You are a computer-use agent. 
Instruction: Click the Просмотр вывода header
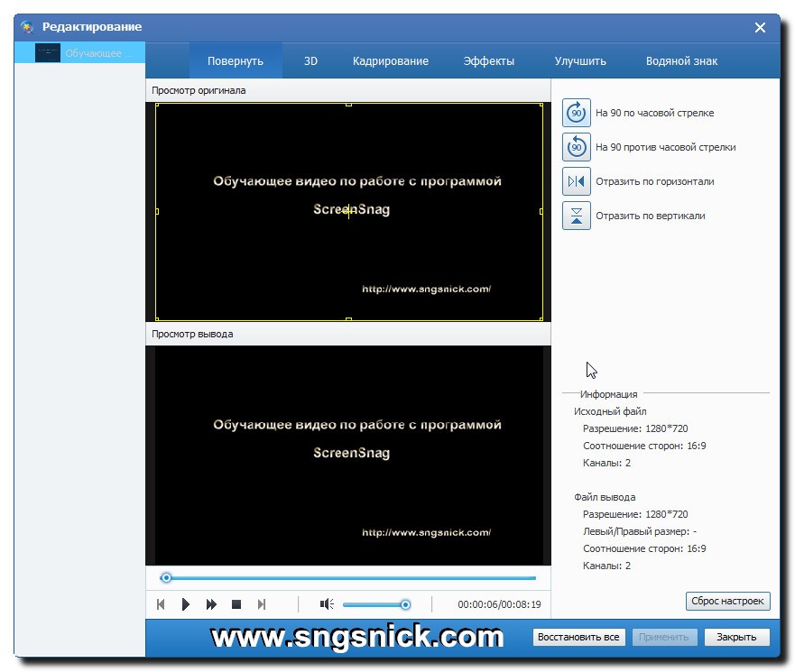[192, 334]
